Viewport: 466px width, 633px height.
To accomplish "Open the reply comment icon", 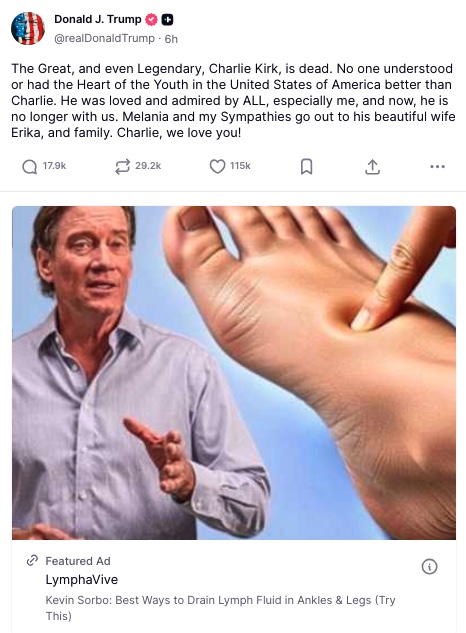I will [x=29, y=166].
